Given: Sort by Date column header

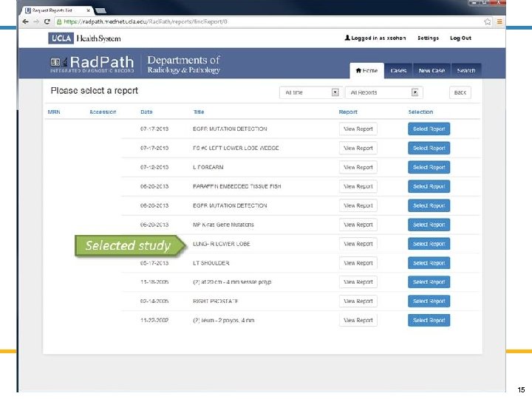Looking at the screenshot, I should (x=146, y=112).
